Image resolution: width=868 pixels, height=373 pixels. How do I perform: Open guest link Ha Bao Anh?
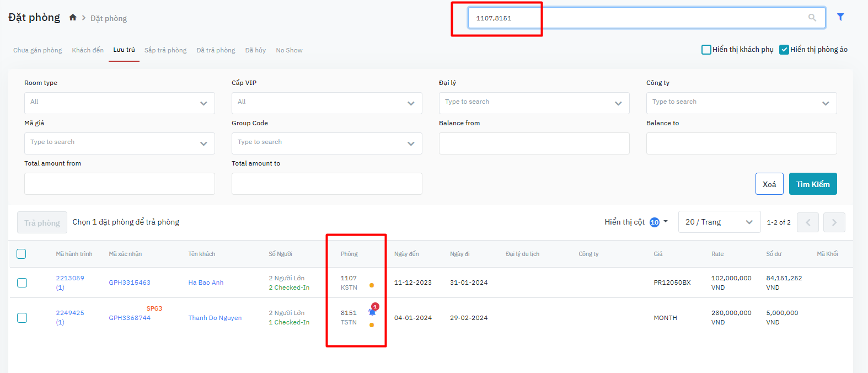point(206,283)
